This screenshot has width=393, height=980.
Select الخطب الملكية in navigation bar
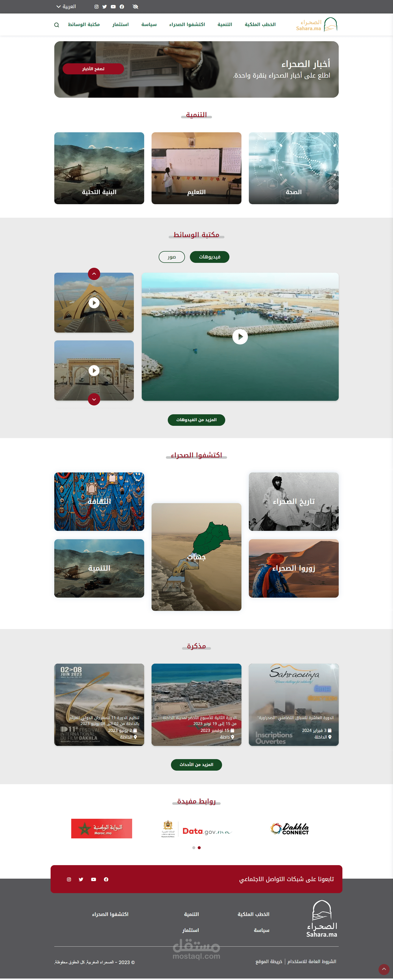tap(260, 24)
